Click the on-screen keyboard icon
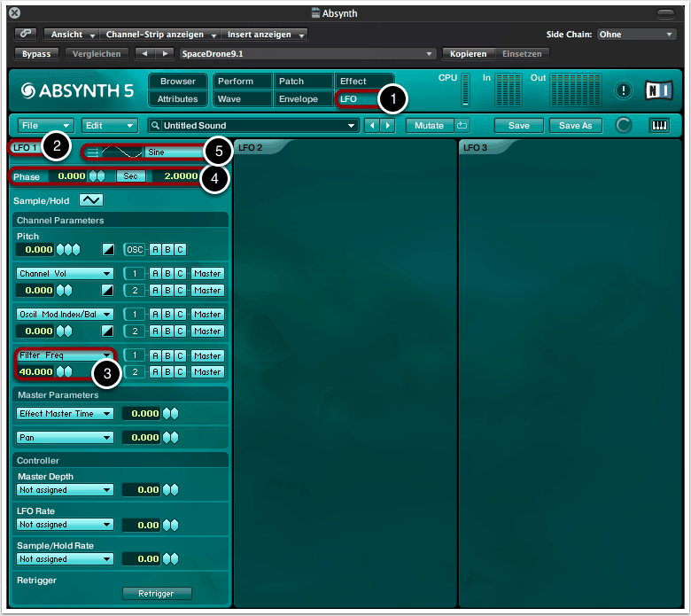The image size is (691, 616). 660,126
